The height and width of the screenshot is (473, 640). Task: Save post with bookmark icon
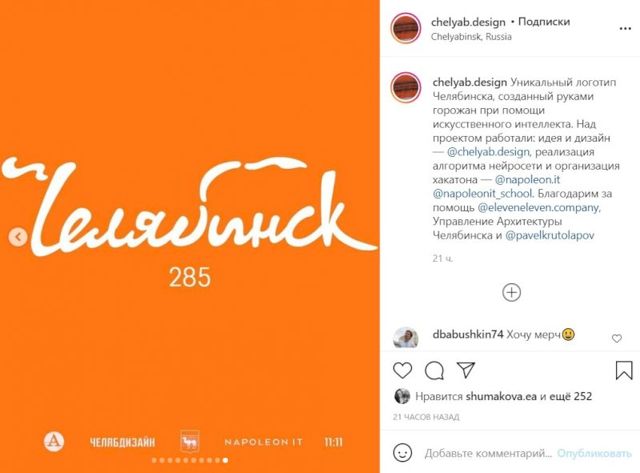click(624, 370)
